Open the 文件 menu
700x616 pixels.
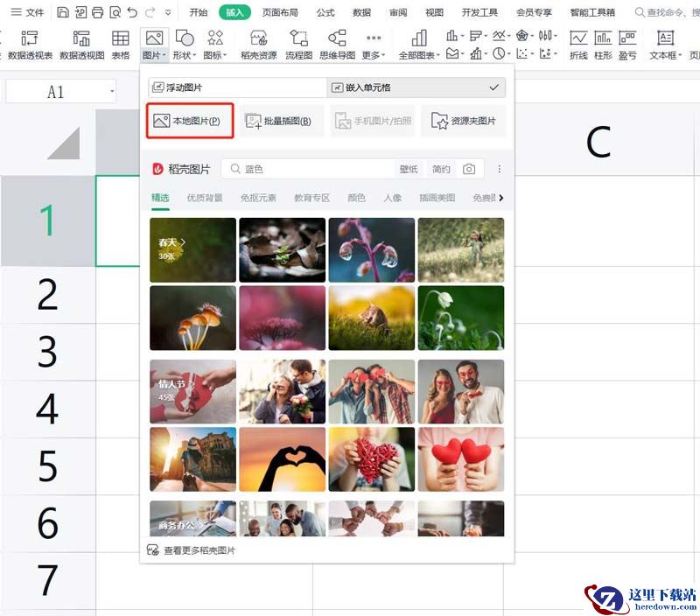(x=27, y=12)
